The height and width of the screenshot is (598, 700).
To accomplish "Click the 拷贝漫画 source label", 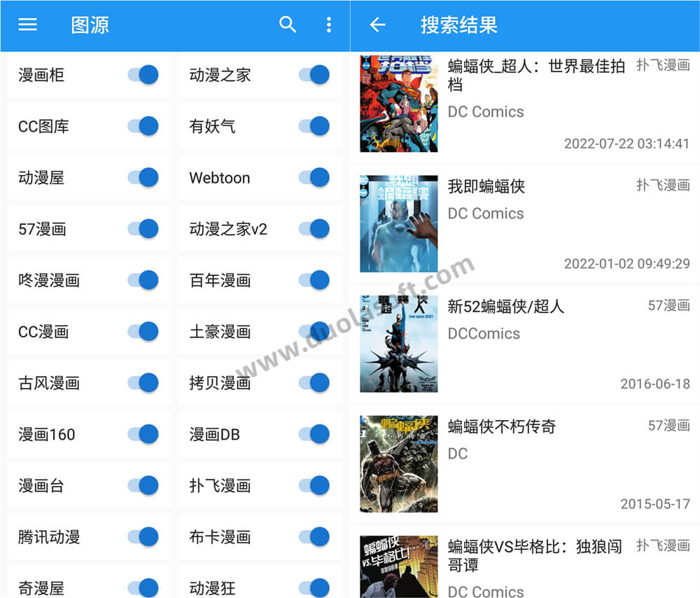I will pyautogui.click(x=220, y=383).
